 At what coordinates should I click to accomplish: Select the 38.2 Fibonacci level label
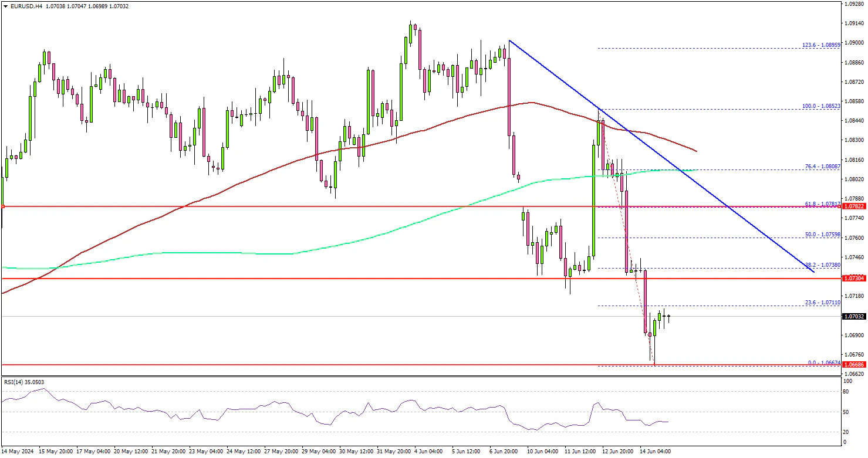pos(823,265)
